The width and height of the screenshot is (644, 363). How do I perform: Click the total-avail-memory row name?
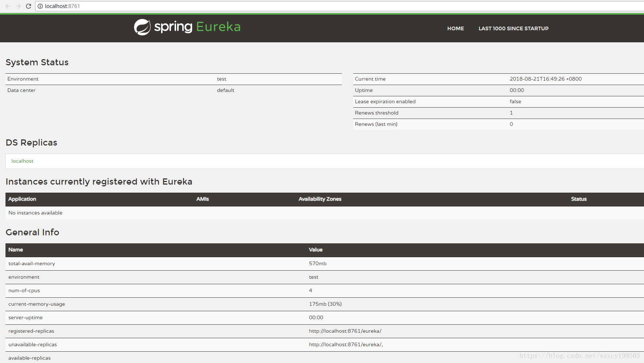click(x=32, y=263)
